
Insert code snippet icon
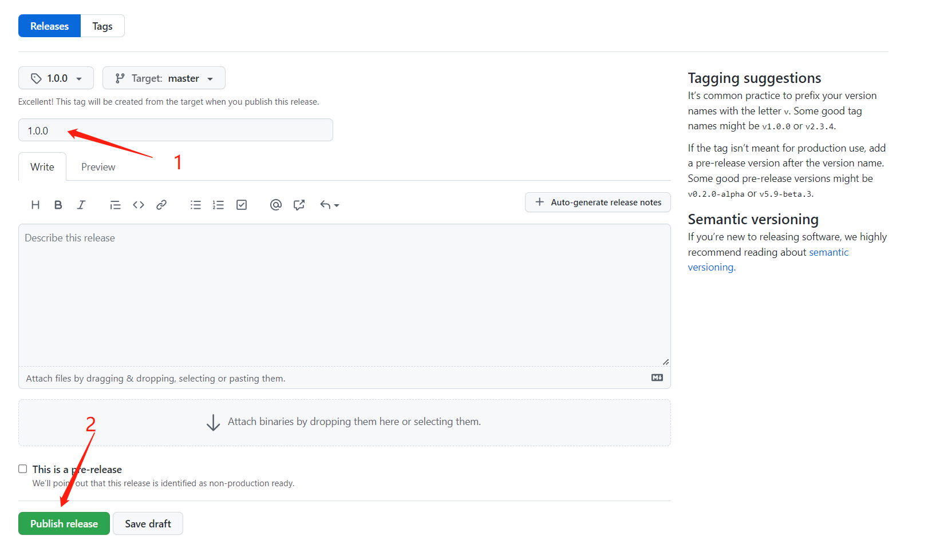[139, 205]
